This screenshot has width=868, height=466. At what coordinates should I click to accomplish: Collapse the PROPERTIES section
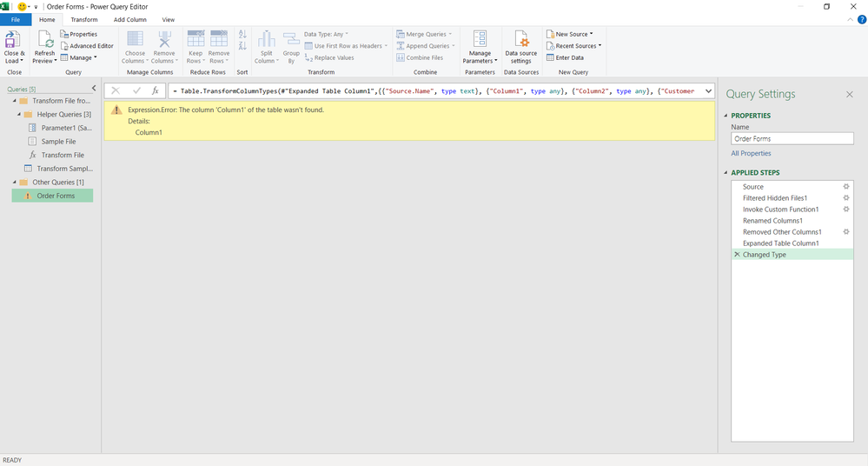click(726, 116)
